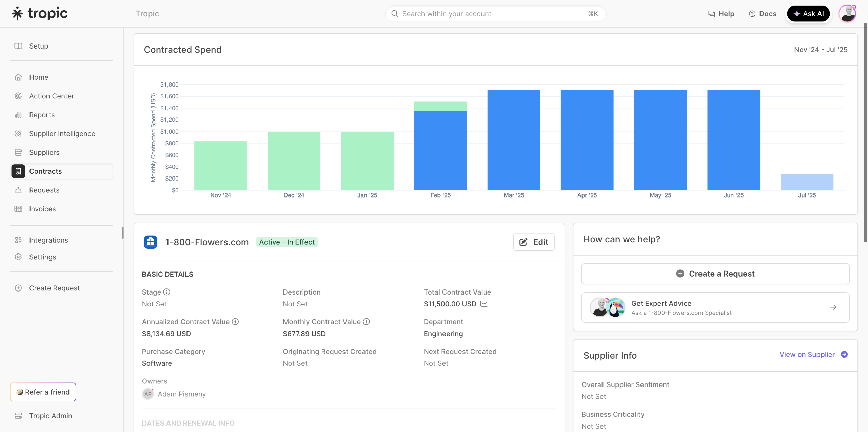Click the Create a Request button

(715, 274)
